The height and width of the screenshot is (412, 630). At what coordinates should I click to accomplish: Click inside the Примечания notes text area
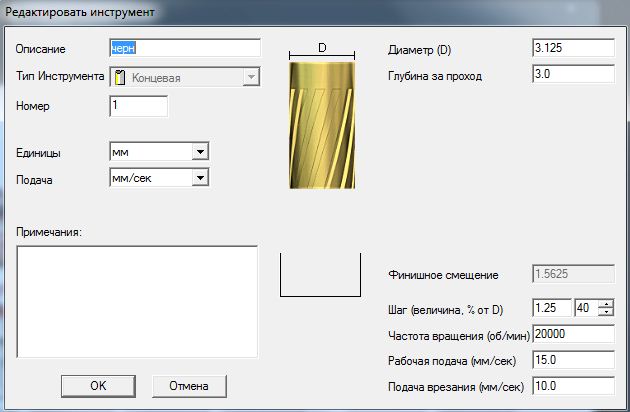click(x=138, y=300)
